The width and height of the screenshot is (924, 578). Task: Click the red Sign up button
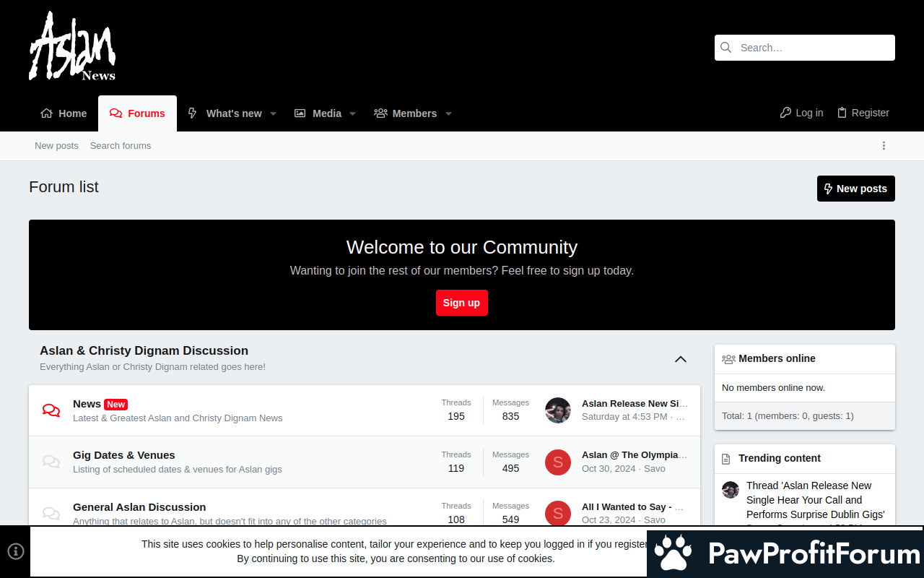click(x=462, y=303)
